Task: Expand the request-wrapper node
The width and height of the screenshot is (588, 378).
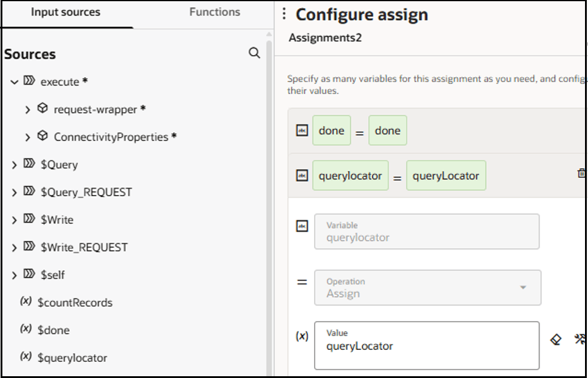Action: point(28,109)
